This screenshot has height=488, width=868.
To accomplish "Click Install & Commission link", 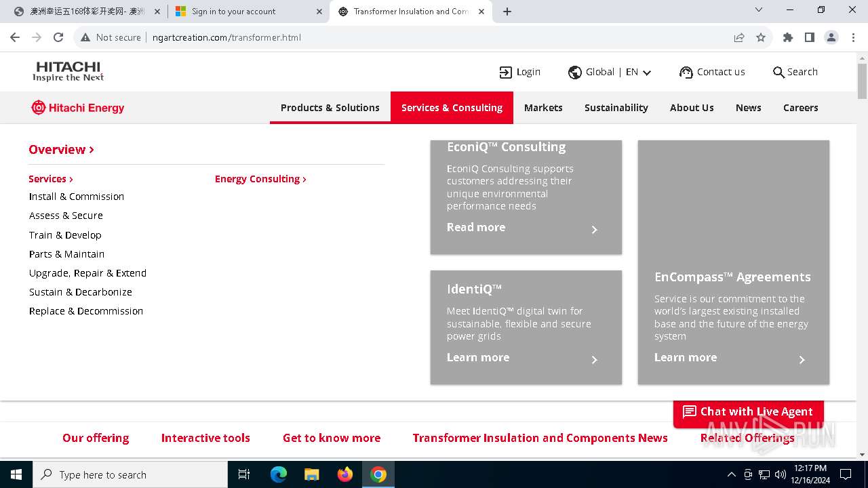I will [x=77, y=197].
